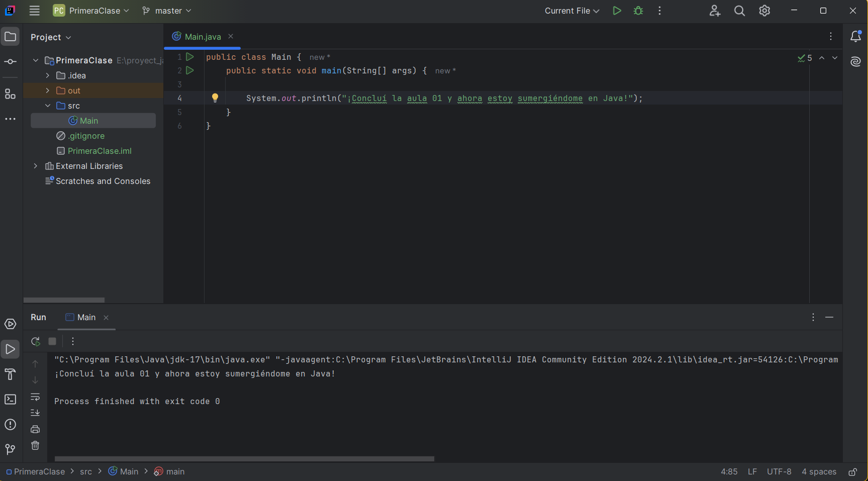Expand the .idea folder
Image resolution: width=868 pixels, height=481 pixels.
[x=48, y=75]
